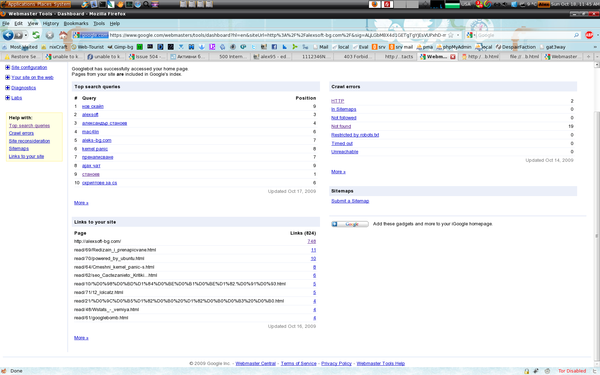This screenshot has width=600, height=375.
Task: Open the URL history dropdown arrow
Action: (x=458, y=35)
